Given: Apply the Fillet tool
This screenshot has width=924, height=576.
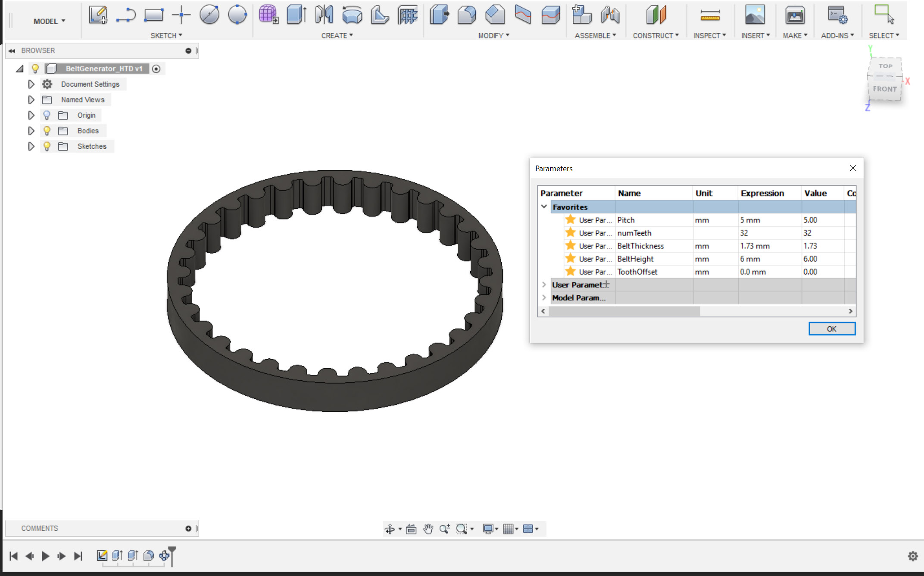Looking at the screenshot, I should click(x=467, y=15).
